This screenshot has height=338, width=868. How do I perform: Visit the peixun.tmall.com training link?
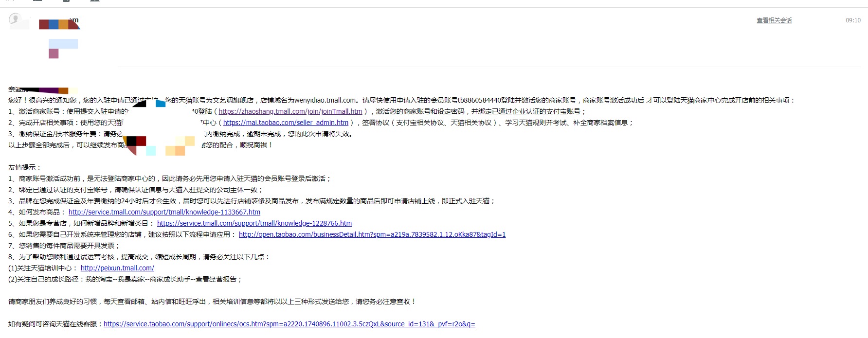point(117,268)
